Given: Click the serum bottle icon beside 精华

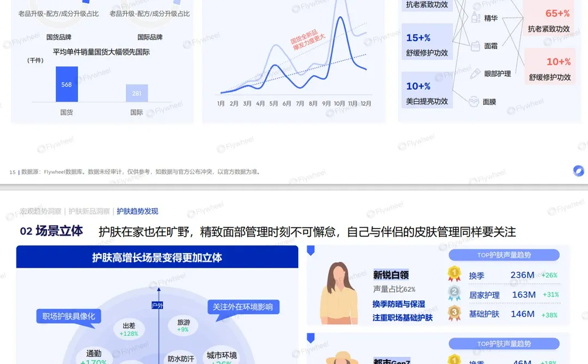Looking at the screenshot, I should point(475,17).
